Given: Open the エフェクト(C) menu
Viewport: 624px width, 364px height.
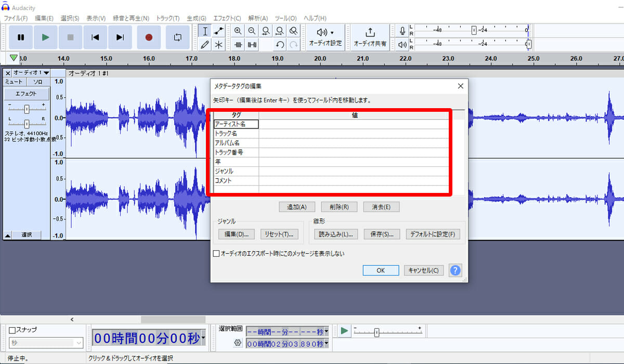Looking at the screenshot, I should (228, 18).
